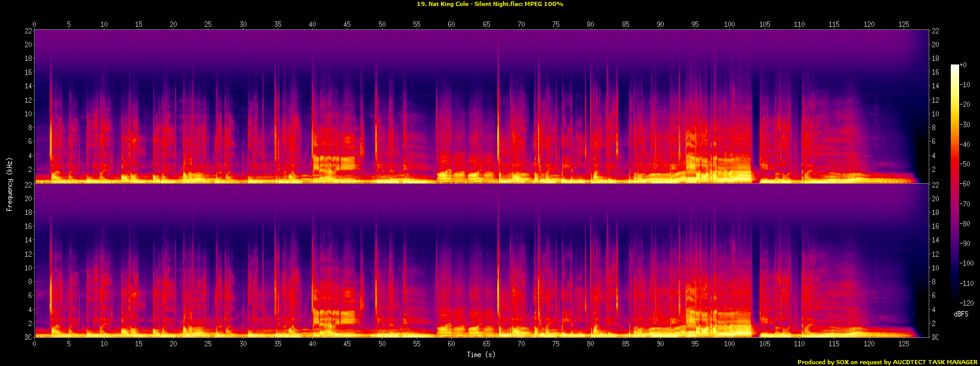Screen dimensions: 980x366
Task: Click the "25" tick on the bottom time axis
Action: click(x=208, y=344)
